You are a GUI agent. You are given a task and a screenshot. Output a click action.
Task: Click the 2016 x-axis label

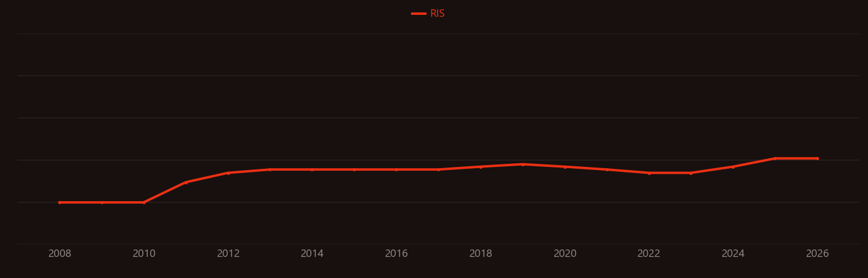[396, 254]
